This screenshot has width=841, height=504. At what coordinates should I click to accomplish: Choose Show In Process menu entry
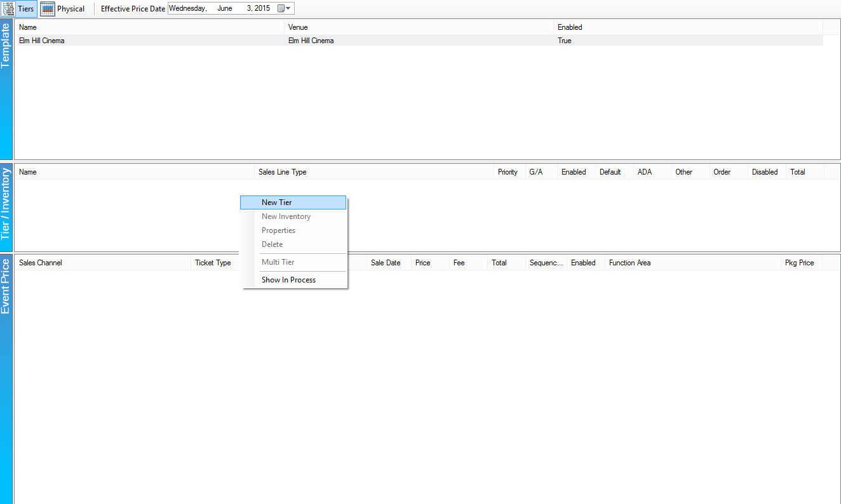pos(293,280)
